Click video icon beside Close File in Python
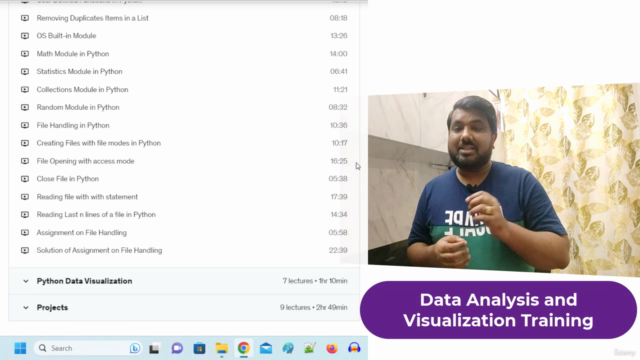Image resolution: width=640 pixels, height=360 pixels. point(25,179)
